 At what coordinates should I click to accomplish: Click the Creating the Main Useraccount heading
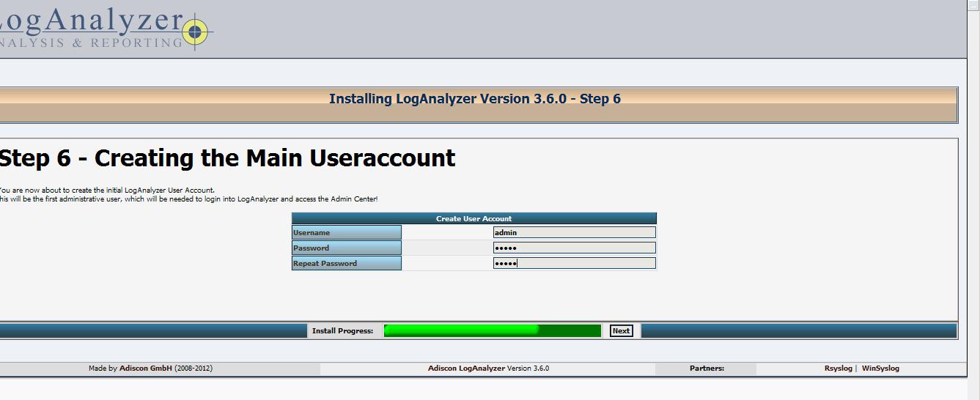click(x=227, y=158)
